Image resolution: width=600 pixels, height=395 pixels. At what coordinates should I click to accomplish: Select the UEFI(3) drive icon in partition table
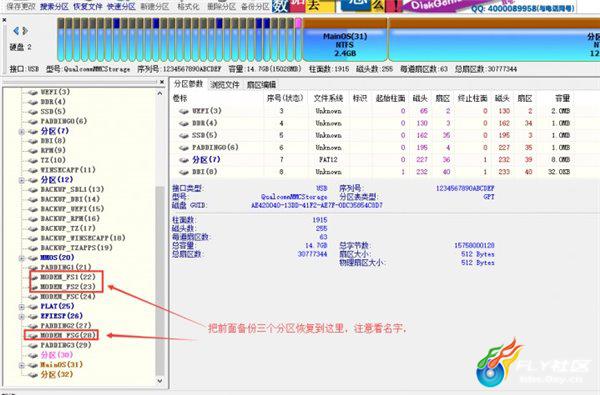(184, 111)
